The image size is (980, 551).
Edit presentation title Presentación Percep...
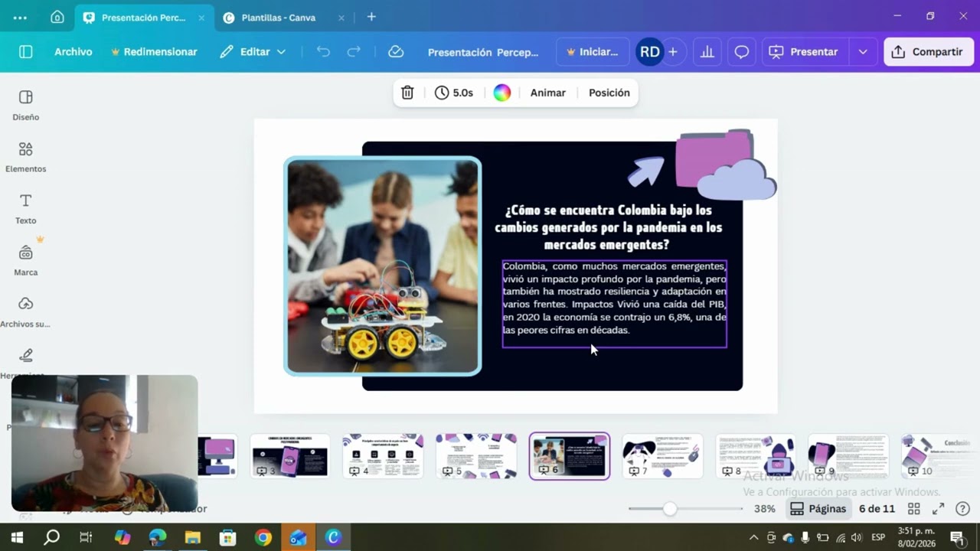coord(483,53)
